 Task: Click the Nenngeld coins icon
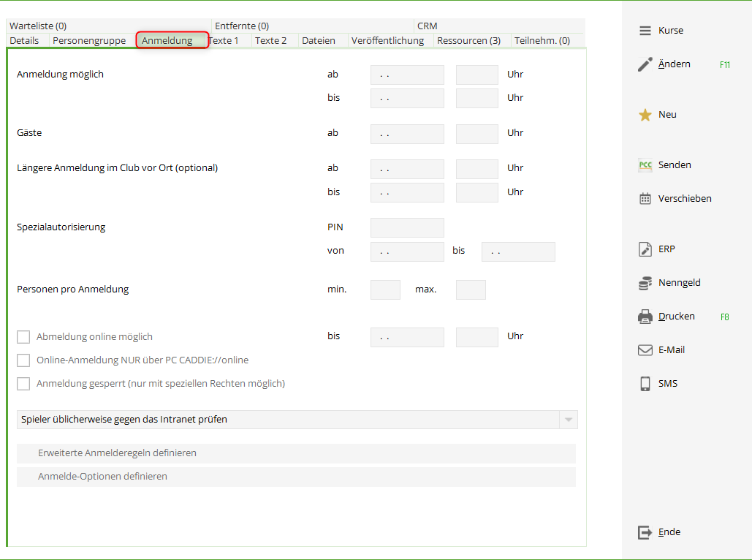click(x=645, y=283)
